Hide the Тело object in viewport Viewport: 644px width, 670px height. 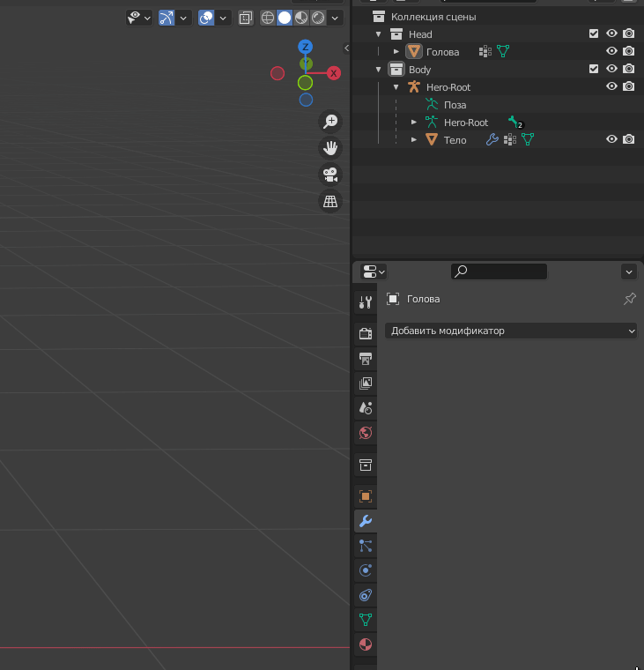pos(611,139)
